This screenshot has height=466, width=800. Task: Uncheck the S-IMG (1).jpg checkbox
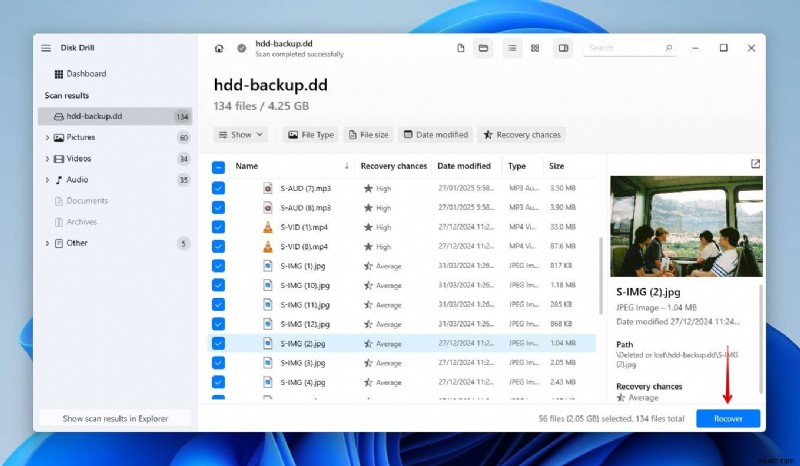click(x=218, y=266)
